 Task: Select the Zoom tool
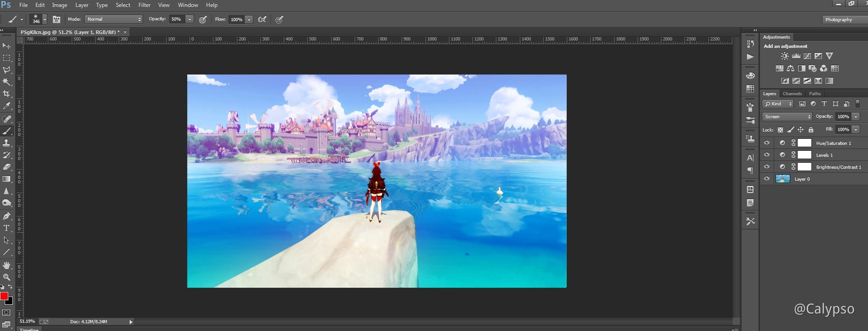6,277
